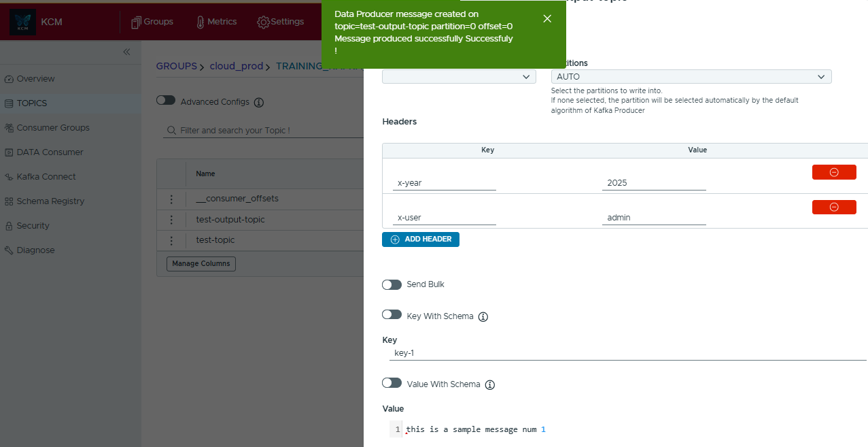Delete the x-user header row
The width and height of the screenshot is (868, 447).
(833, 207)
